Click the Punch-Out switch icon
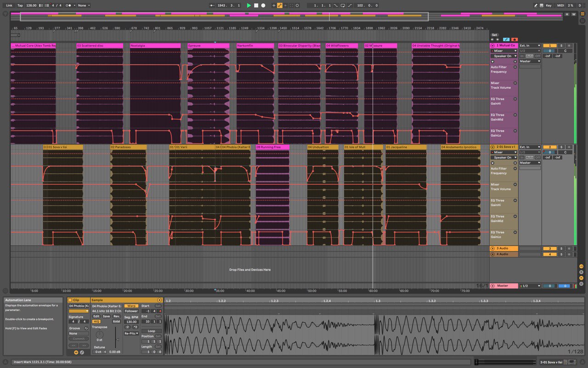Viewport: 588px width, 368px height. [350, 6]
